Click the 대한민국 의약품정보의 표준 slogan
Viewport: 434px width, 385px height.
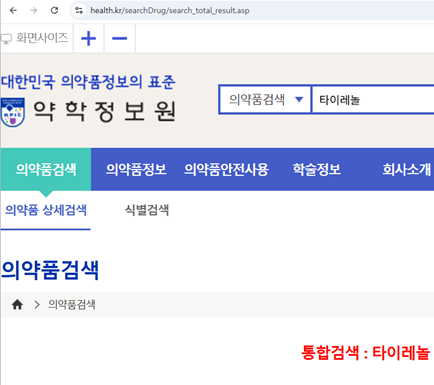88,82
